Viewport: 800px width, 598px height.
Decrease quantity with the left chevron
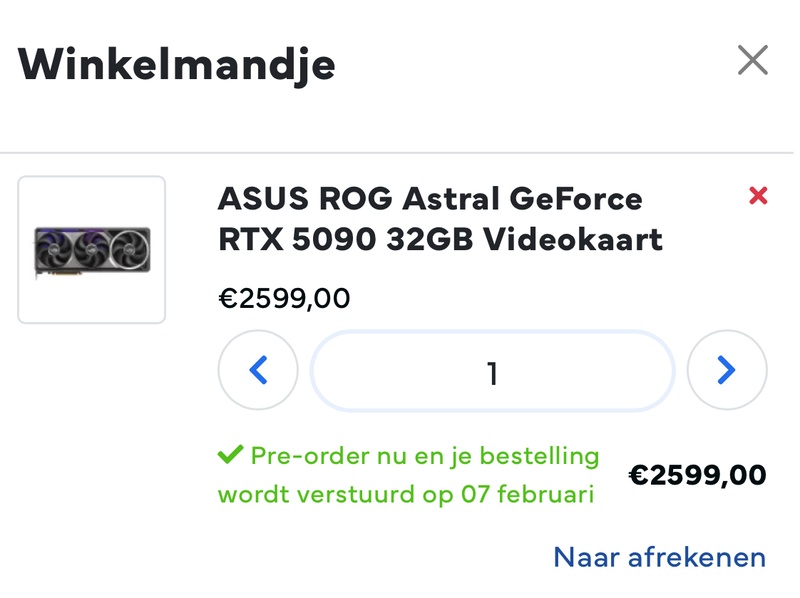(258, 371)
